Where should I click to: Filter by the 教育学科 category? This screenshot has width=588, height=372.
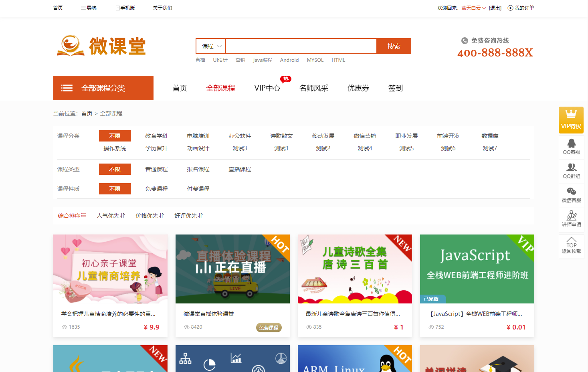click(156, 136)
